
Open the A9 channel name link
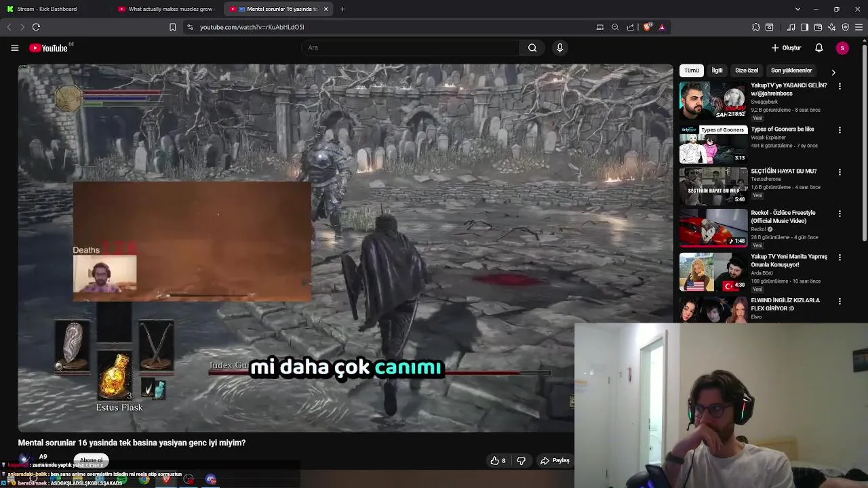coord(43,457)
